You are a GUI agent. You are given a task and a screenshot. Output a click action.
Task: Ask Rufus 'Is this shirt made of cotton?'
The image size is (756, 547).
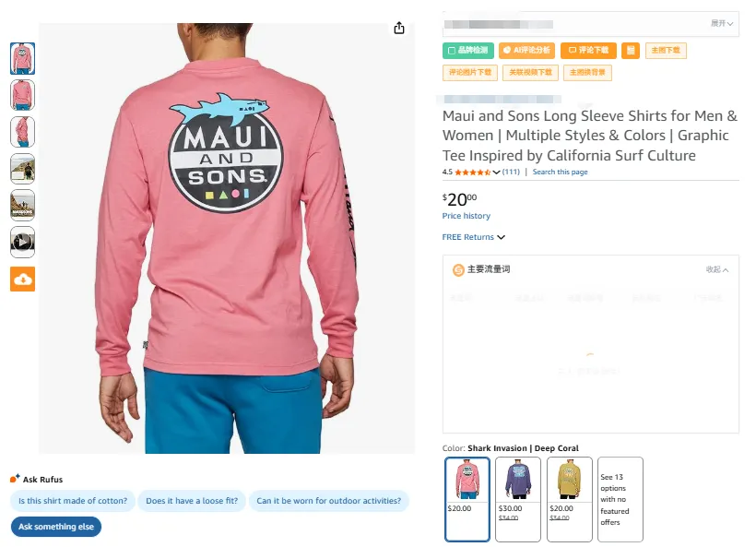[74, 501]
